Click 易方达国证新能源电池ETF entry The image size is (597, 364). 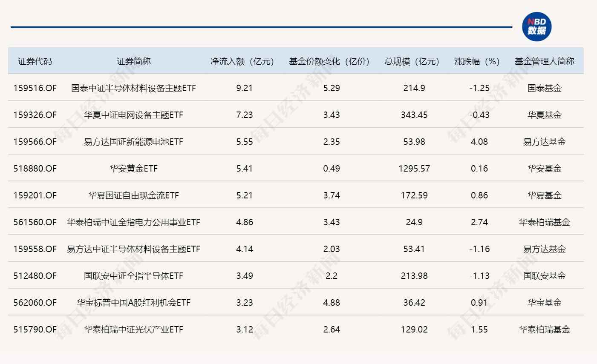pyautogui.click(x=133, y=142)
